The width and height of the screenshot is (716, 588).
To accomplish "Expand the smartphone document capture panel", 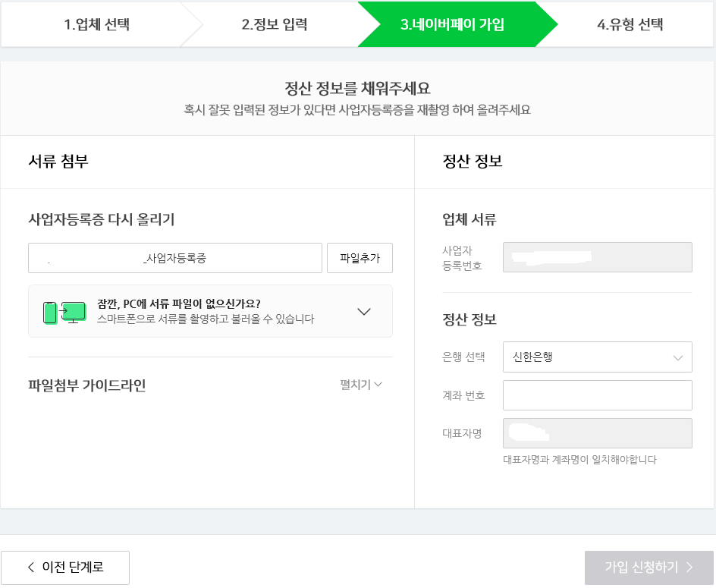I will 364,312.
